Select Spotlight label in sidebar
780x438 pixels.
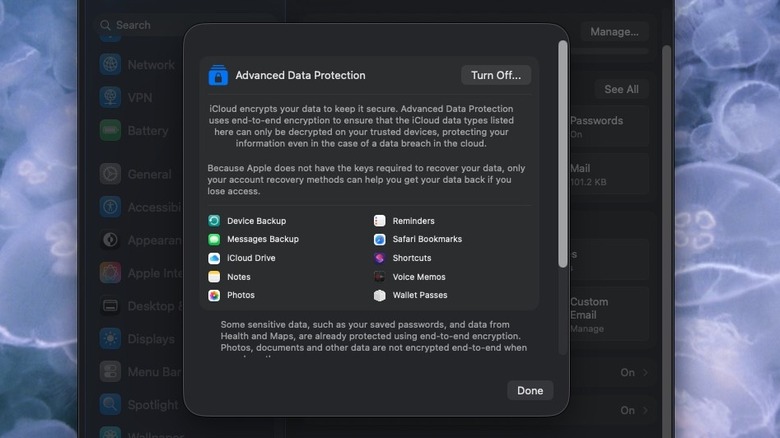153,405
